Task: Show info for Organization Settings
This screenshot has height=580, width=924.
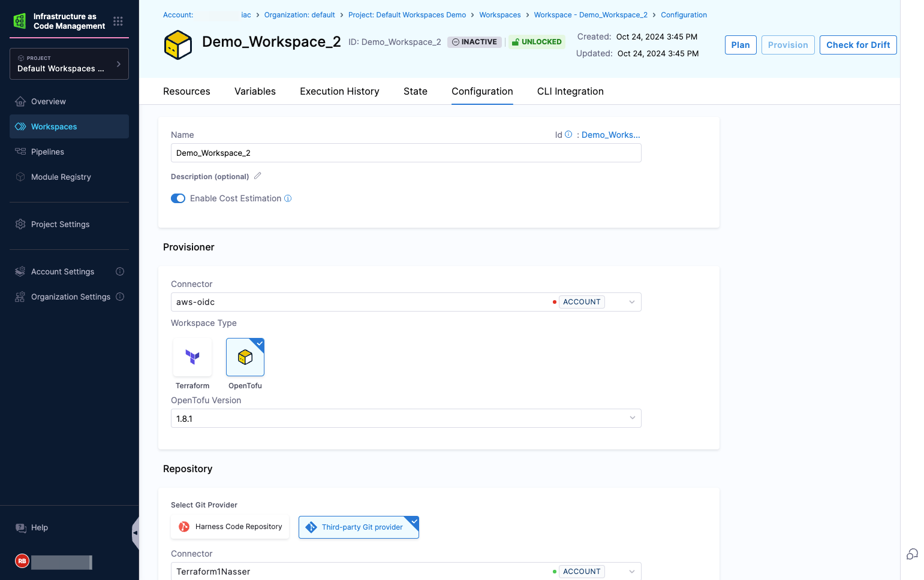Action: (x=120, y=297)
